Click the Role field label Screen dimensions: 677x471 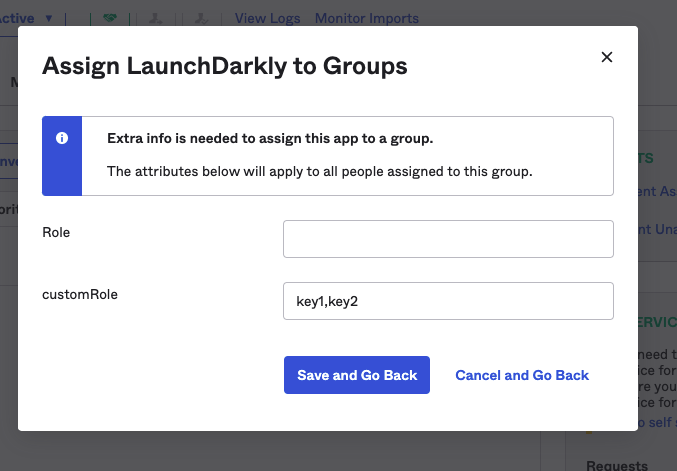[x=56, y=232]
